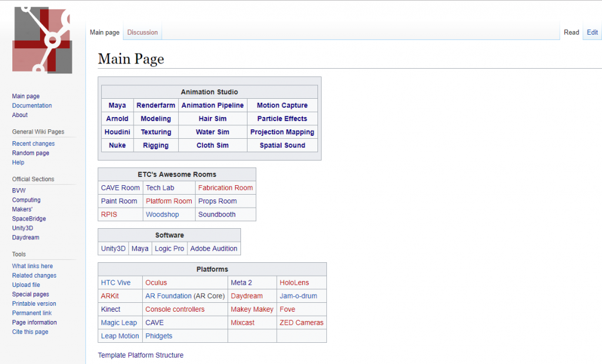Go to the Soundbooth page
The image size is (602, 364).
coord(217,215)
